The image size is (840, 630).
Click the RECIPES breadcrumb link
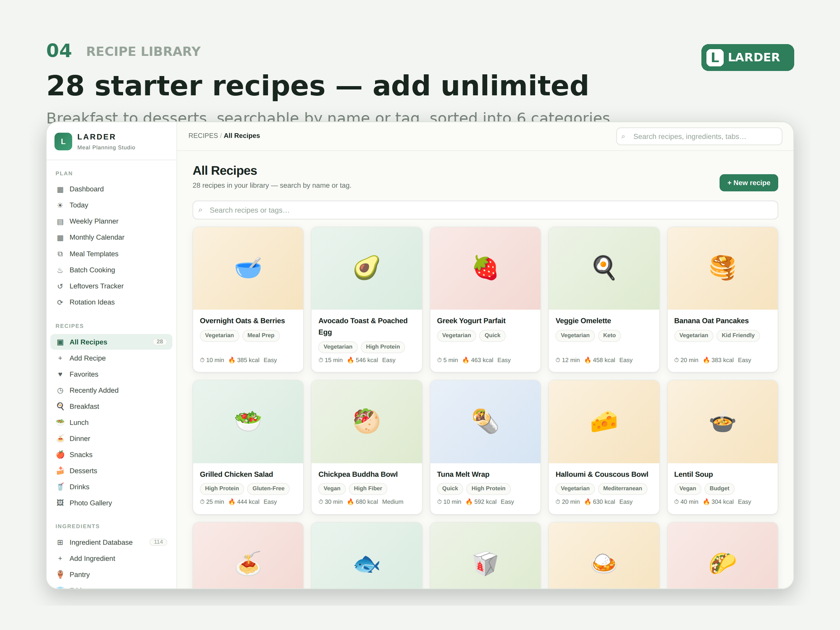(x=203, y=136)
